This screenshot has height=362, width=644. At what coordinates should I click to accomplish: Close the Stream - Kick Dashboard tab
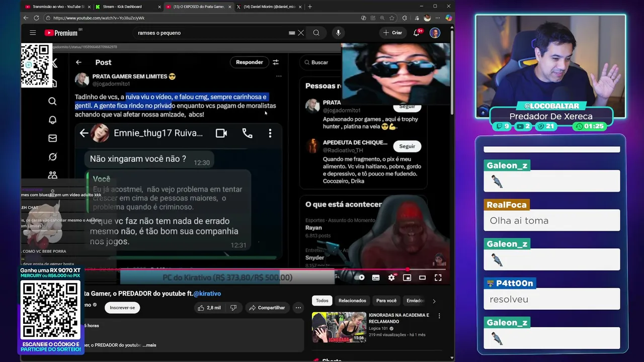pyautogui.click(x=159, y=7)
